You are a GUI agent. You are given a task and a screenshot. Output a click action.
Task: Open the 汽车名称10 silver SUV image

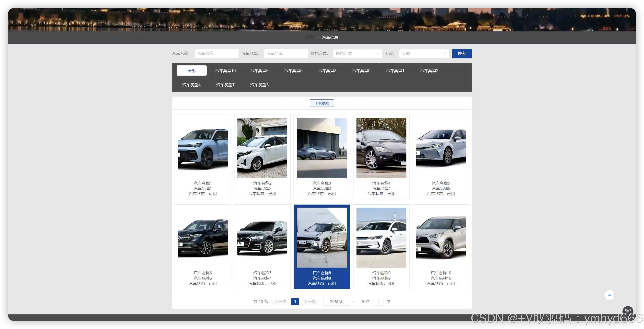(441, 237)
